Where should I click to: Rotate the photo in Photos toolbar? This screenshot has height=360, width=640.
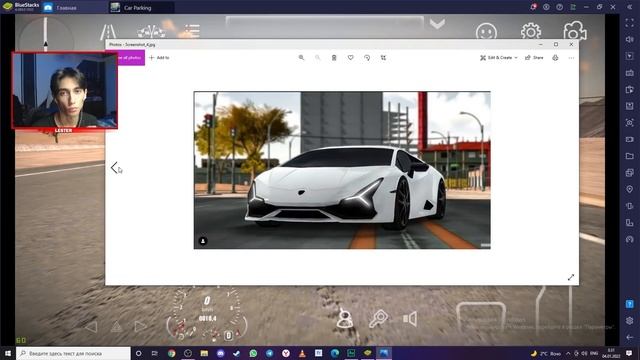coord(367,58)
